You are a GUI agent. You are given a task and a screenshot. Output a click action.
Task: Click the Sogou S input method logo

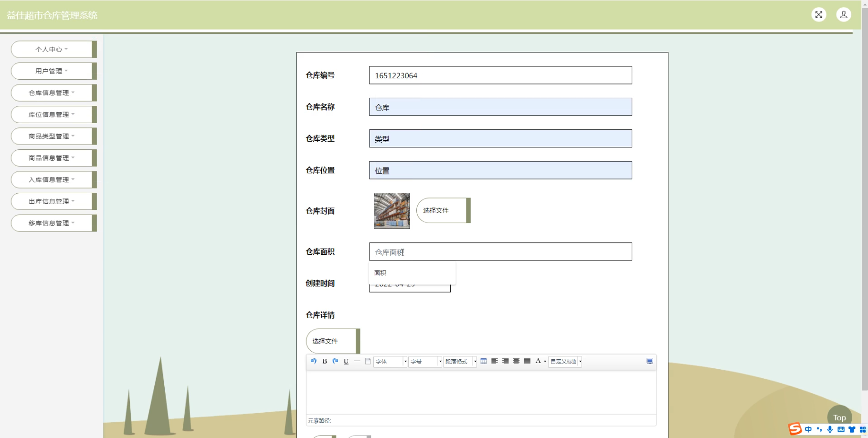coord(795,429)
